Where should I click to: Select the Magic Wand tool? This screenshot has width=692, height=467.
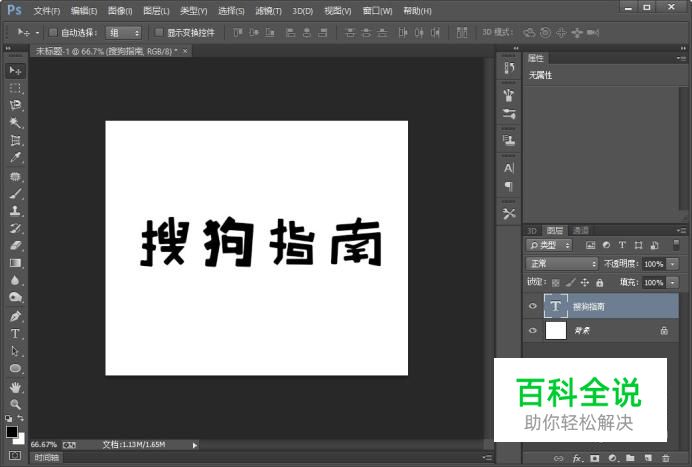(x=15, y=123)
